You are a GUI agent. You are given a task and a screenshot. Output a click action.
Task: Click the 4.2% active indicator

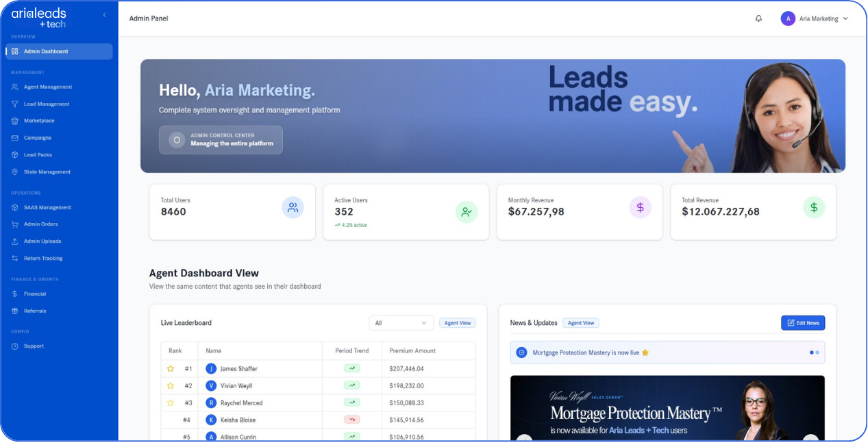(351, 225)
